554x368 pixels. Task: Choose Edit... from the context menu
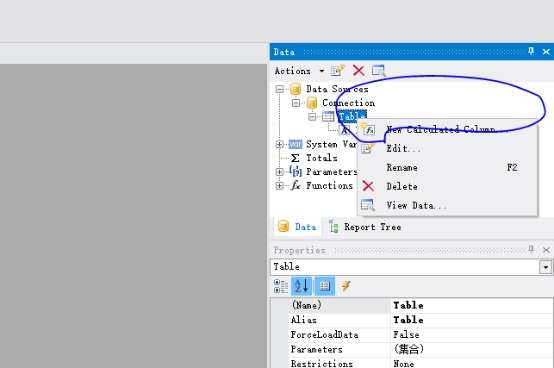coord(447,149)
